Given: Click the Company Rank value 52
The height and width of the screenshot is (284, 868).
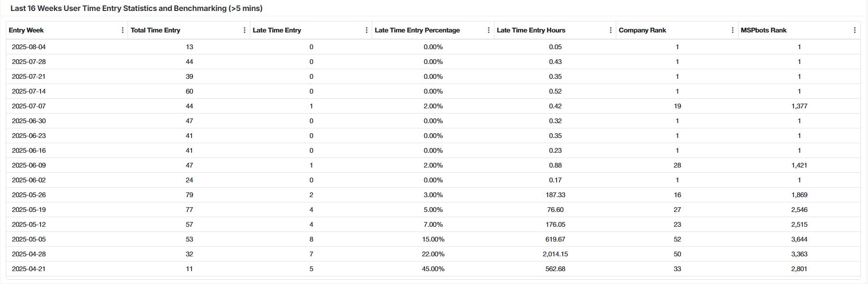Looking at the screenshot, I should point(677,239).
